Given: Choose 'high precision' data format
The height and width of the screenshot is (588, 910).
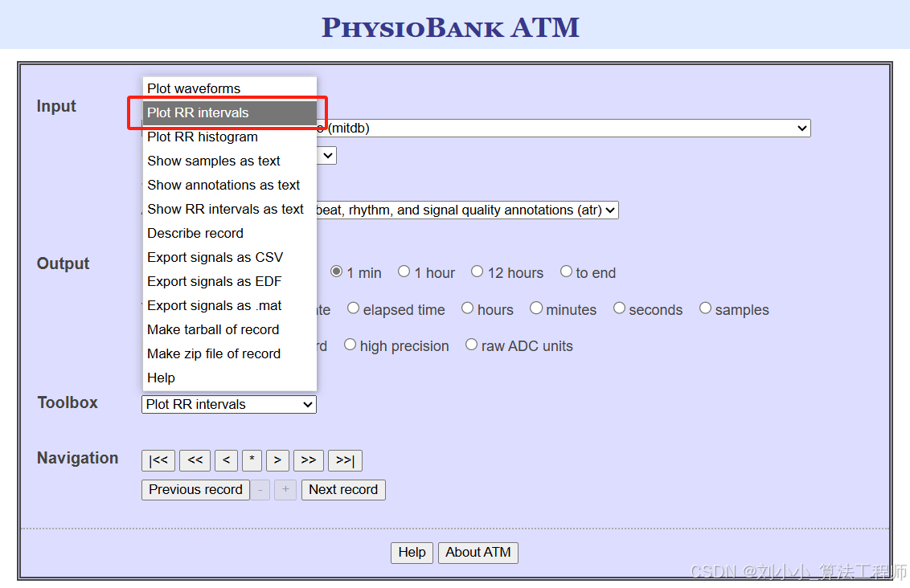Looking at the screenshot, I should (350, 345).
